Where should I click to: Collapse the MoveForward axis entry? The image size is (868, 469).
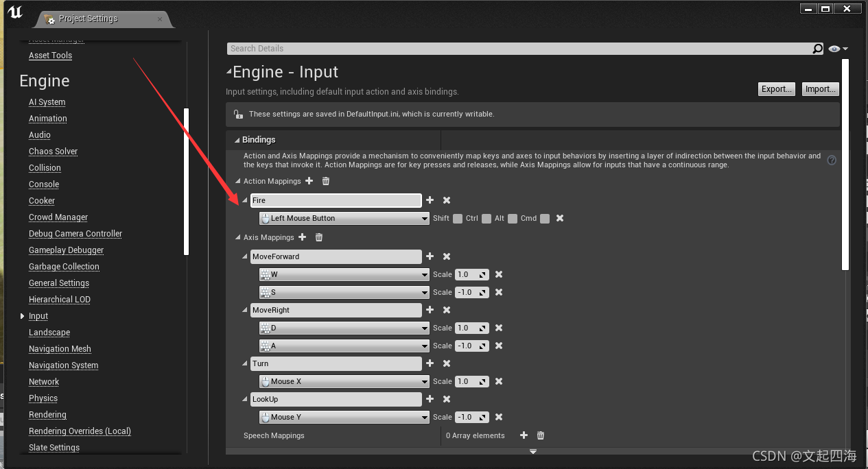[246, 256]
